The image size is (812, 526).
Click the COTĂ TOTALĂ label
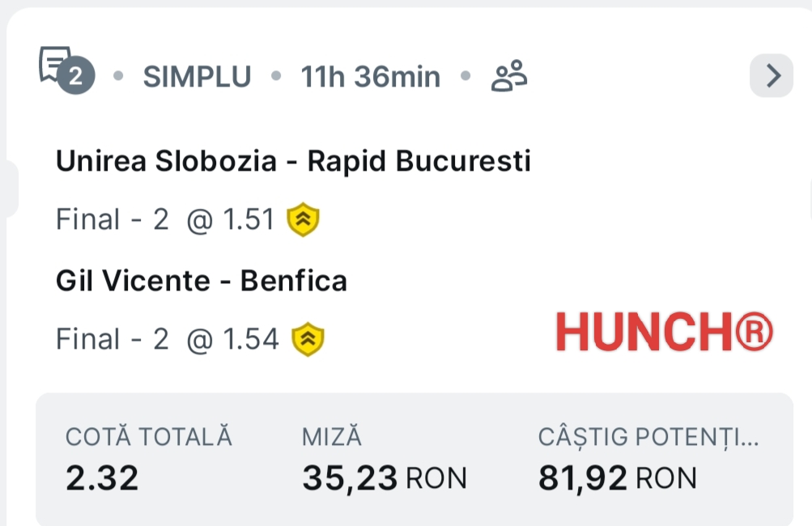pos(149,437)
